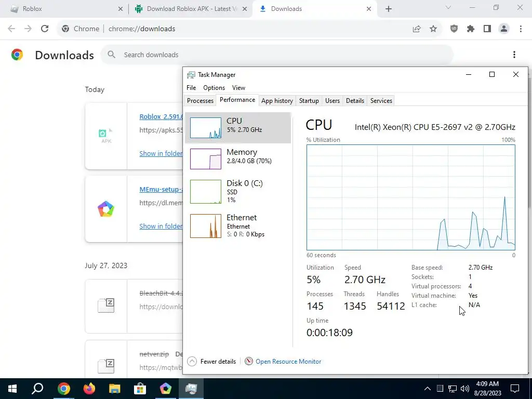Click the Search downloads field
The height and width of the screenshot is (399, 532).
pyautogui.click(x=276, y=55)
